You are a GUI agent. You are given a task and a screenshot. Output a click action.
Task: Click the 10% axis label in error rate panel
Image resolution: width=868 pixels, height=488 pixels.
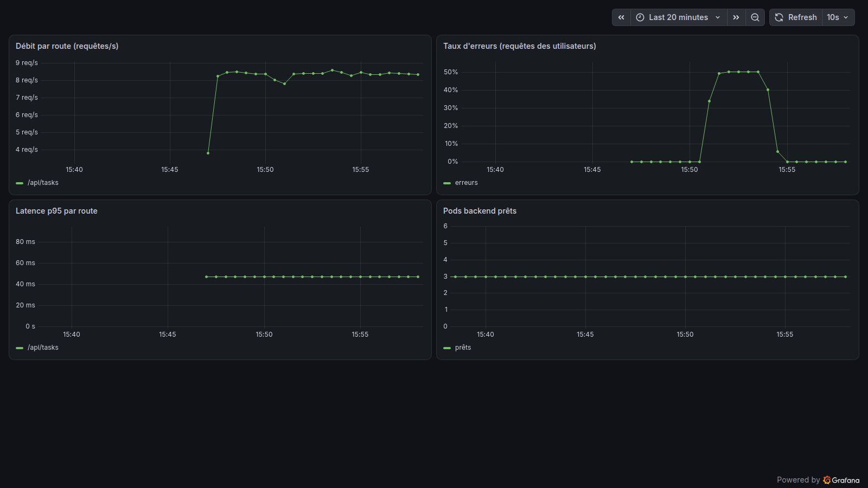[451, 144]
